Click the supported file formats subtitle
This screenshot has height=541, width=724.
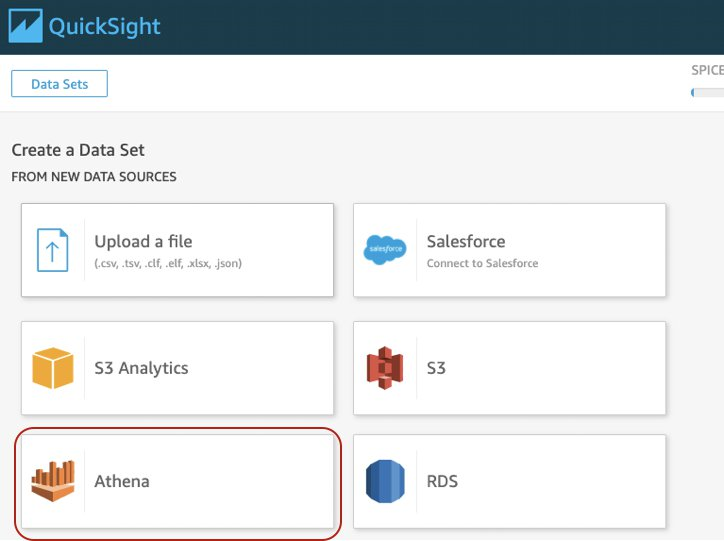coord(168,264)
